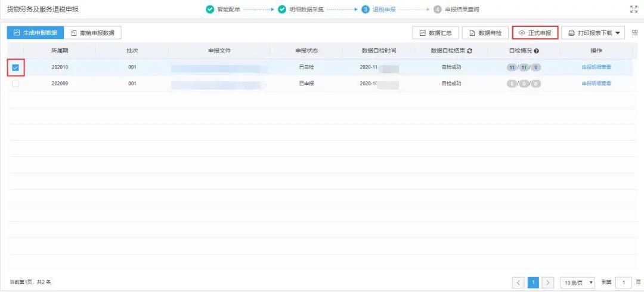The height and width of the screenshot is (292, 644).
Task: Click the 自检成功 result in 202010 row
Action: click(x=451, y=67)
